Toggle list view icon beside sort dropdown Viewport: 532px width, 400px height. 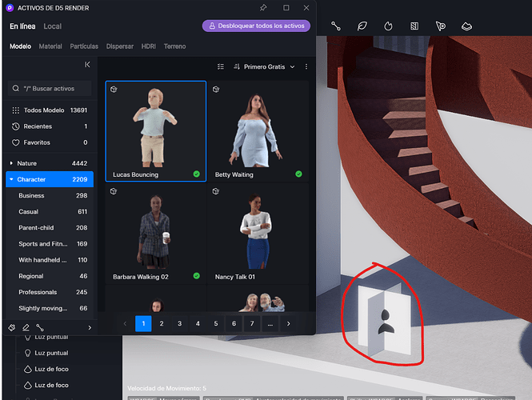(x=221, y=66)
